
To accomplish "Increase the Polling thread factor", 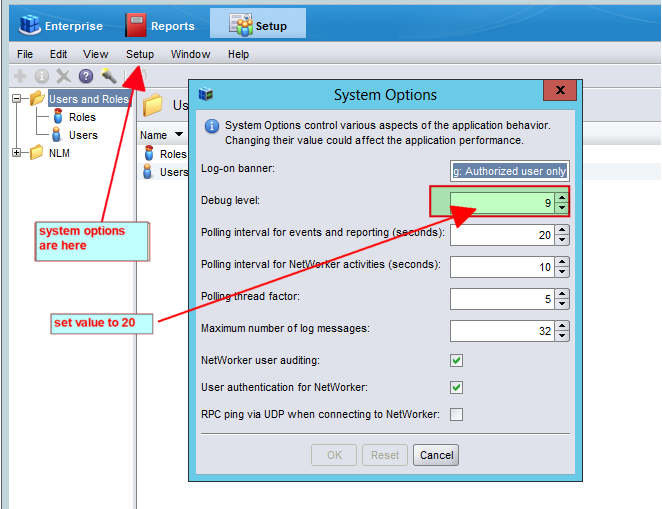I will [x=562, y=294].
